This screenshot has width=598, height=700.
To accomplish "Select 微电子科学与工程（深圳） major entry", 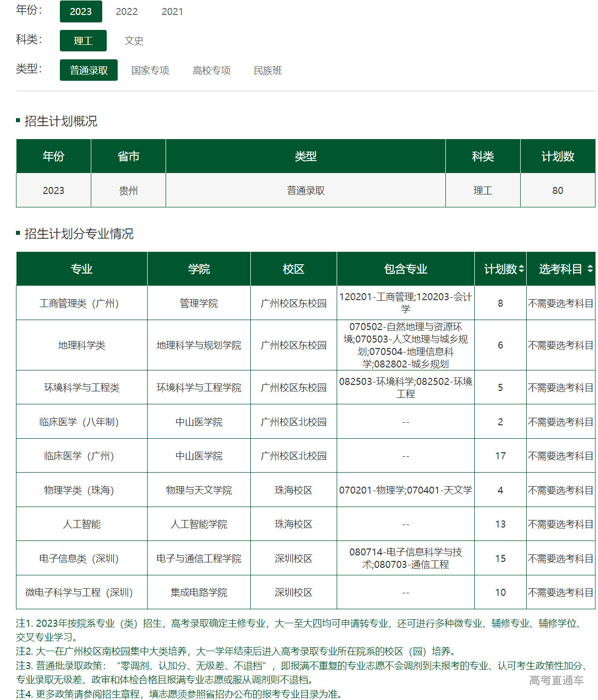I will (x=79, y=592).
